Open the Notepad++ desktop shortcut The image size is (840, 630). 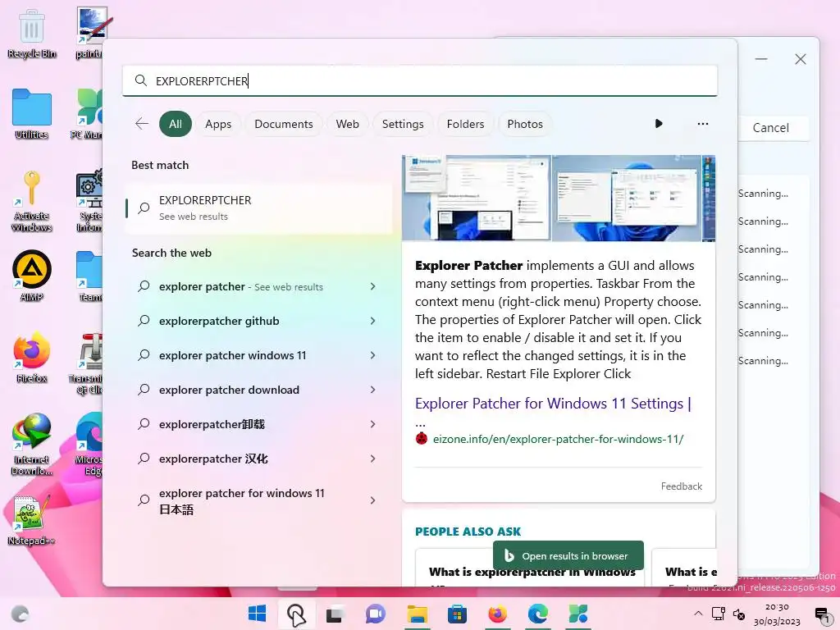31,521
